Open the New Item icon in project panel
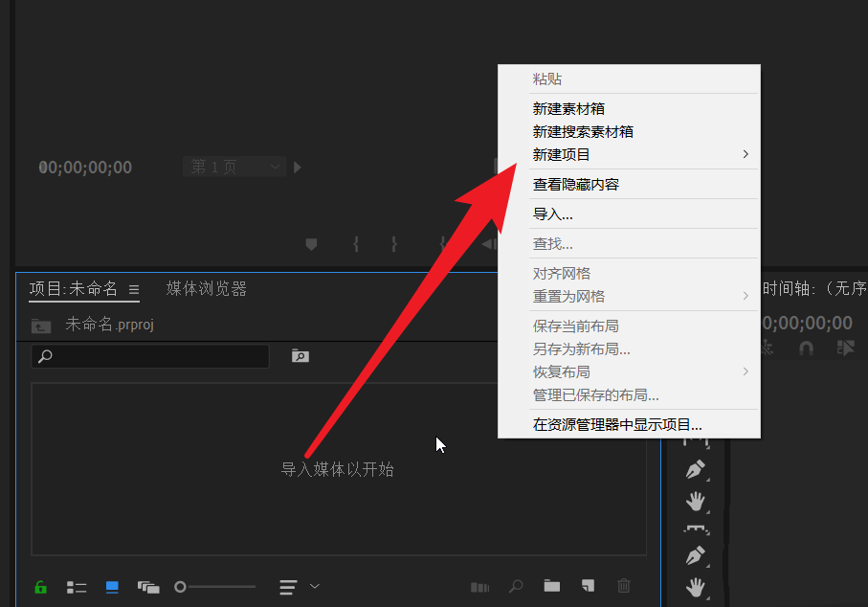 point(587,586)
